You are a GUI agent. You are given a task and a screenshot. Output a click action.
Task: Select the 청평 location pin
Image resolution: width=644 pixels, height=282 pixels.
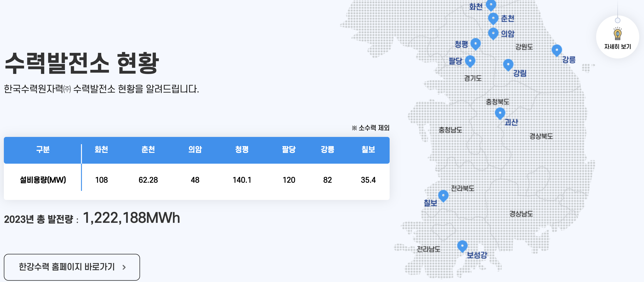coord(475,44)
